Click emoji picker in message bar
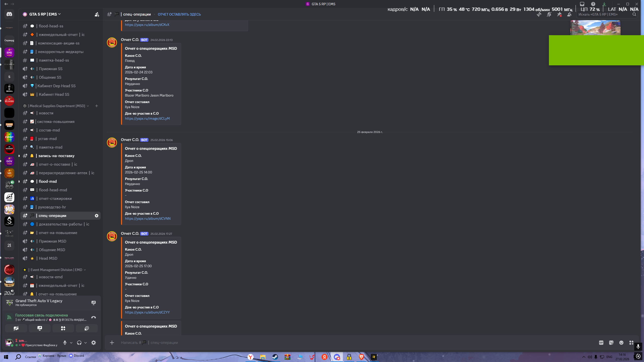Image resolution: width=644 pixels, height=362 pixels. click(621, 343)
